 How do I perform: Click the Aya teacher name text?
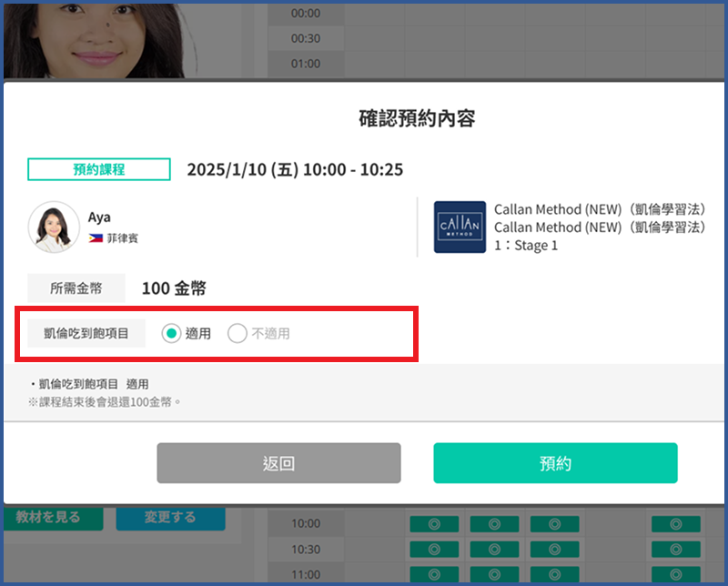point(99,217)
